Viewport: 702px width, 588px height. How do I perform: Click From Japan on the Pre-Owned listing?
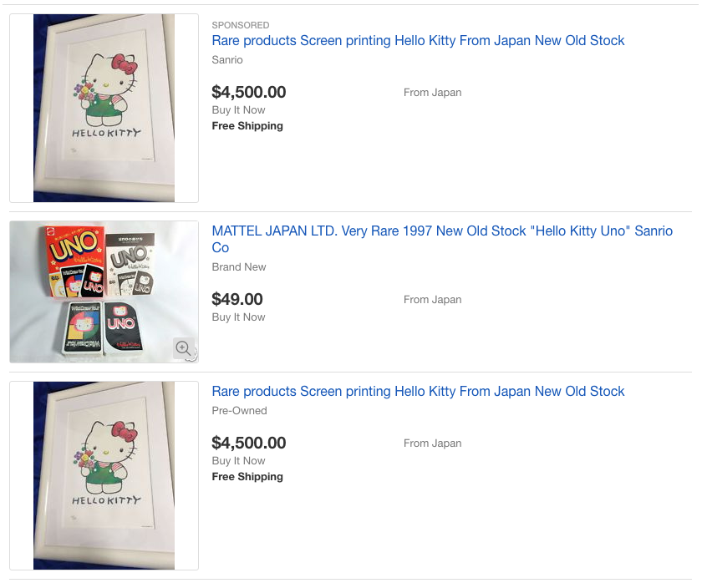point(432,444)
